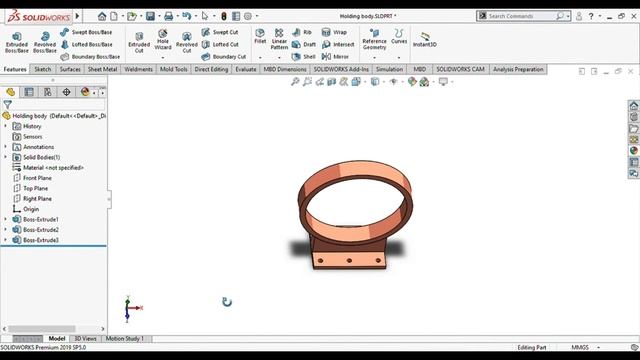Image resolution: width=640 pixels, height=360 pixels.
Task: Switch to the Evaluate tab
Action: point(246,69)
